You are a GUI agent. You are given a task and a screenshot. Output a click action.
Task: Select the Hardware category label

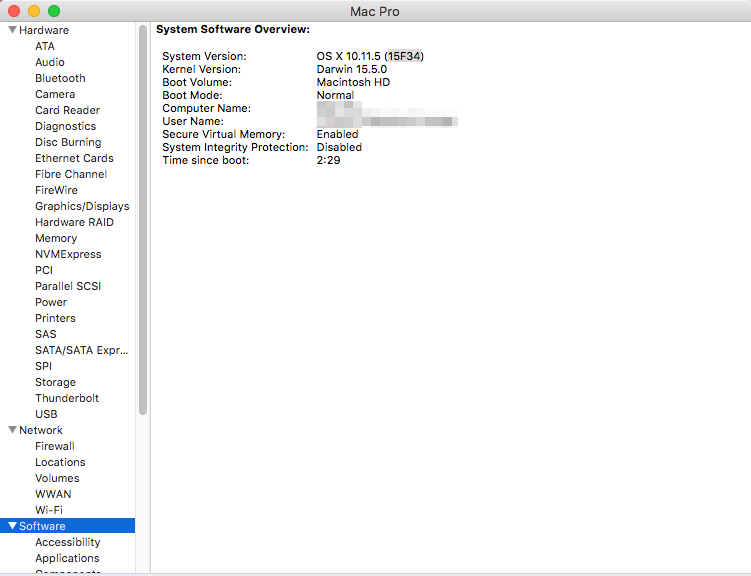[44, 30]
